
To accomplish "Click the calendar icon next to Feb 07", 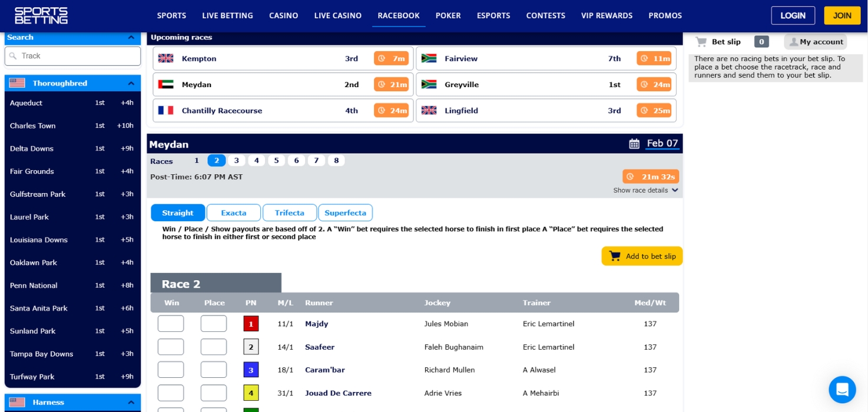I will pos(634,144).
